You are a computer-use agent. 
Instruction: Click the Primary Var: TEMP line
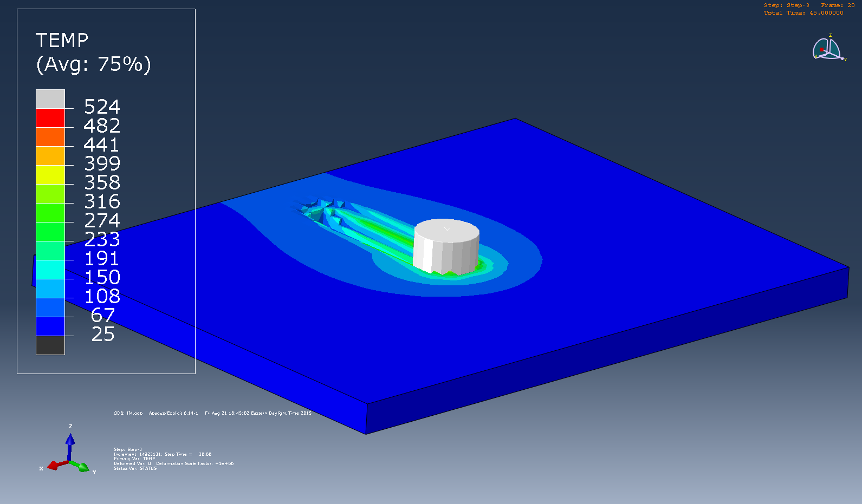tap(134, 459)
